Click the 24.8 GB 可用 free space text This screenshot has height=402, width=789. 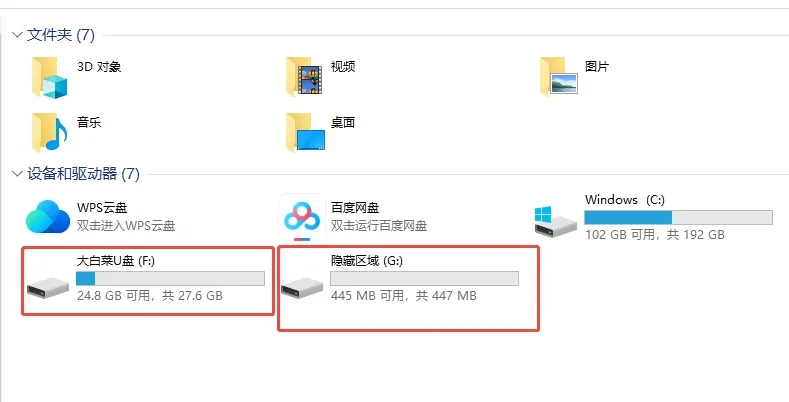tap(113, 295)
